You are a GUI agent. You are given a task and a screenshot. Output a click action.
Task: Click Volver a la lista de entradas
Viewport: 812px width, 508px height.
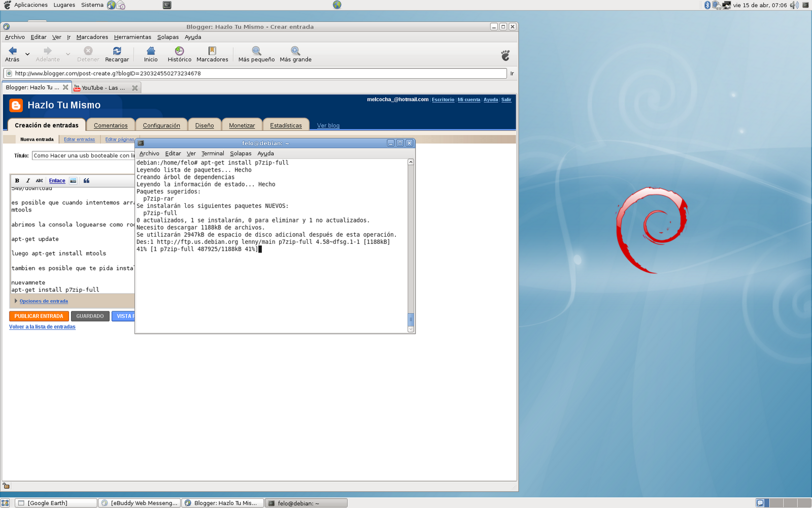(42, 327)
